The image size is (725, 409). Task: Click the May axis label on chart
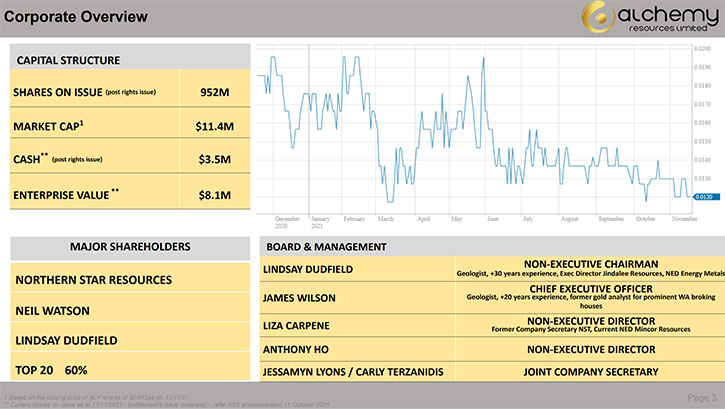(x=456, y=219)
